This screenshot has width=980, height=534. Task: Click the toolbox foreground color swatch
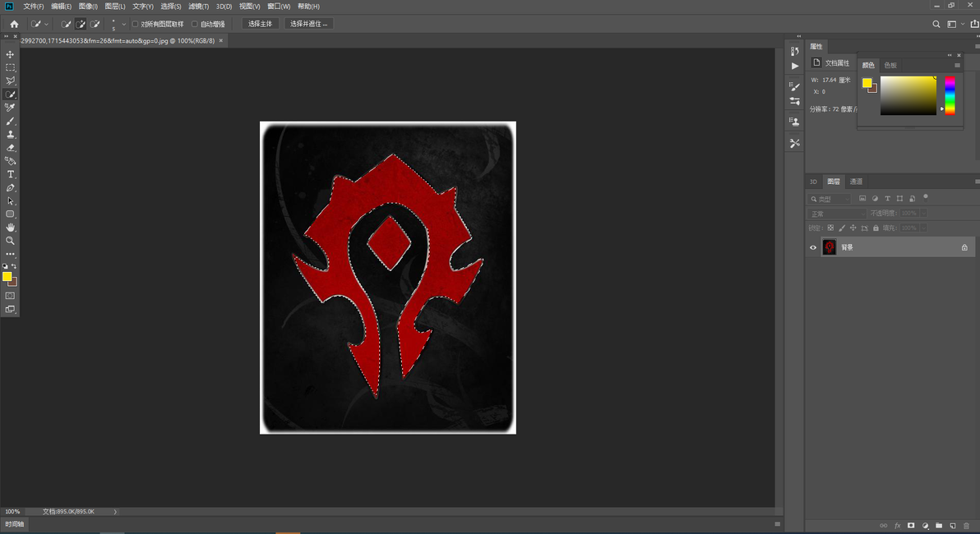click(x=7, y=276)
